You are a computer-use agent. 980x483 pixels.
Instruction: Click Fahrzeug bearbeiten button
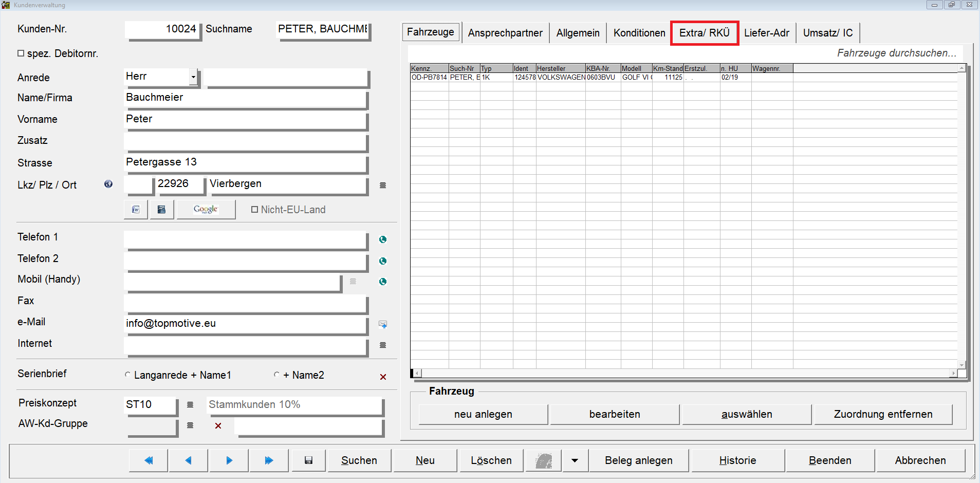tap(615, 414)
